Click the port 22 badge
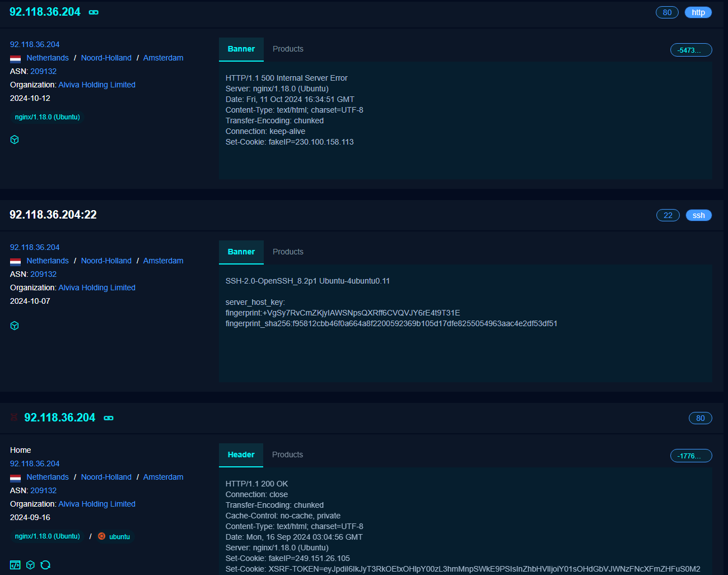The width and height of the screenshot is (728, 575). click(x=668, y=215)
